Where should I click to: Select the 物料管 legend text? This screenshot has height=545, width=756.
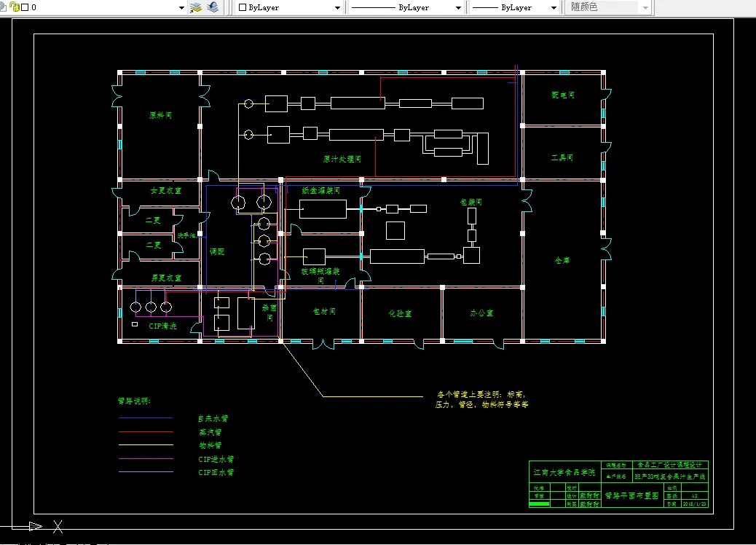tap(210, 445)
